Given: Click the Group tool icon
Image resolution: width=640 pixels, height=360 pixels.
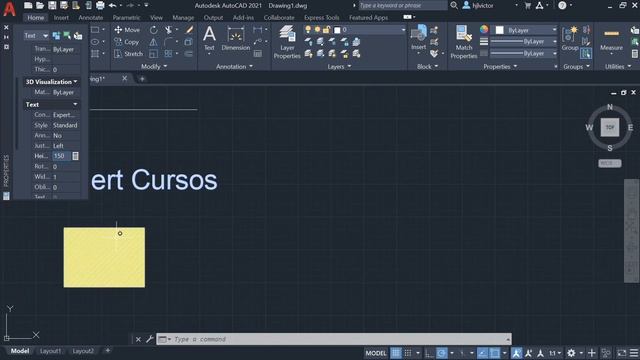Looking at the screenshot, I should pyautogui.click(x=570, y=38).
